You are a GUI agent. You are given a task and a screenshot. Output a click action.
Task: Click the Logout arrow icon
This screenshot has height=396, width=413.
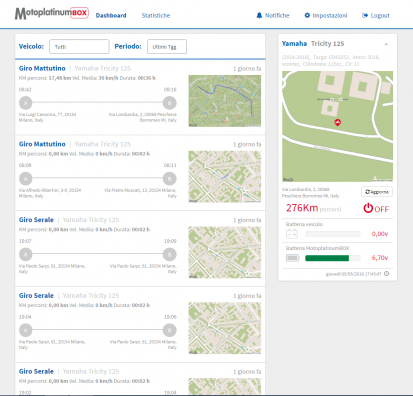(365, 15)
